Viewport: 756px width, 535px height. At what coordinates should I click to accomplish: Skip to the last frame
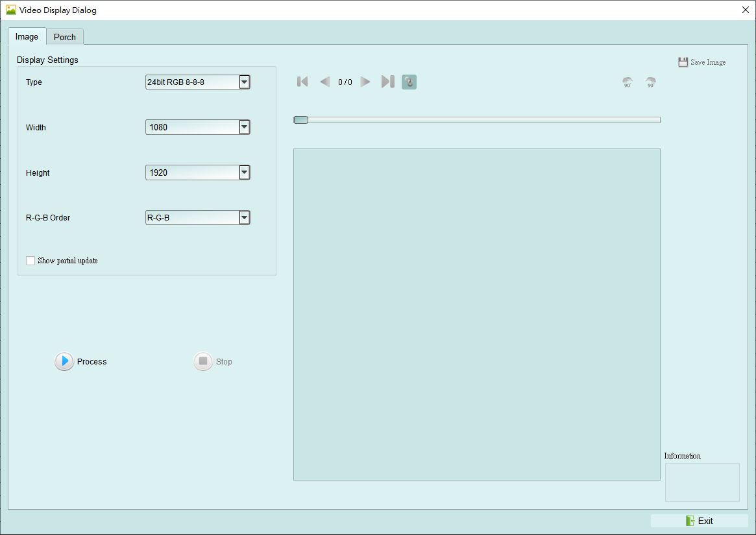coord(387,82)
